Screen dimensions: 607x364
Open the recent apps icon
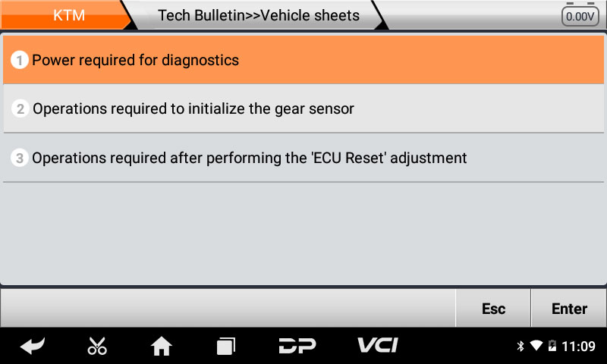226,347
